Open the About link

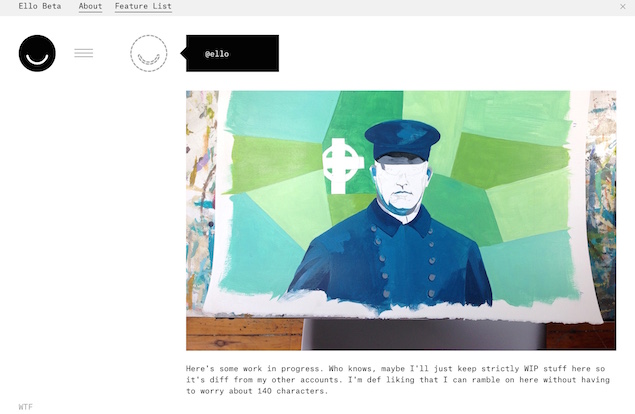click(90, 6)
